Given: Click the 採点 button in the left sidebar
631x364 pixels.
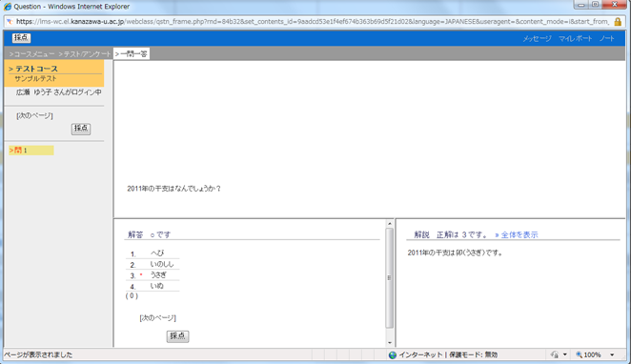Looking at the screenshot, I should point(81,129).
